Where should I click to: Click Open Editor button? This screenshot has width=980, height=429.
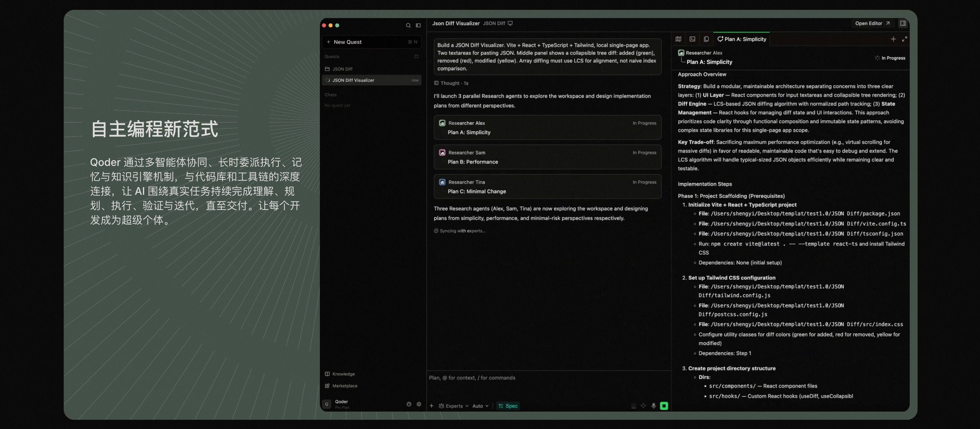(872, 23)
